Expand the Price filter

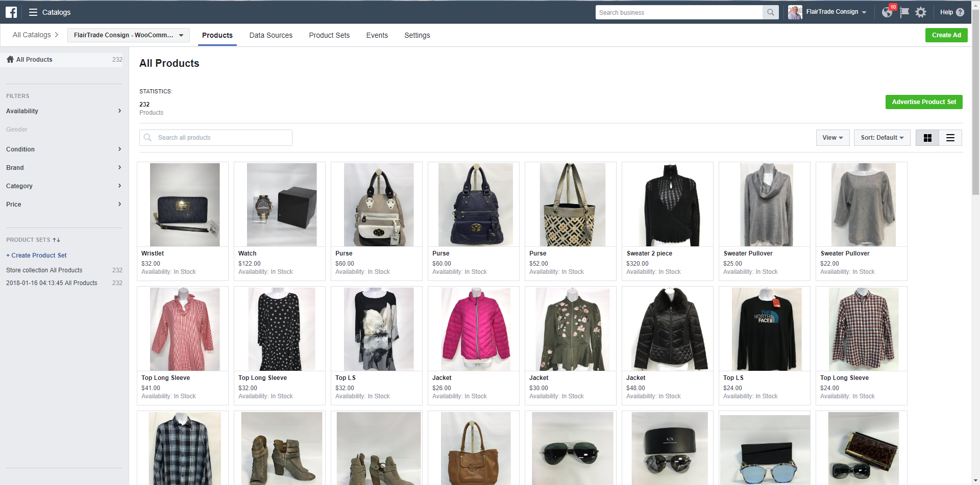(64, 205)
